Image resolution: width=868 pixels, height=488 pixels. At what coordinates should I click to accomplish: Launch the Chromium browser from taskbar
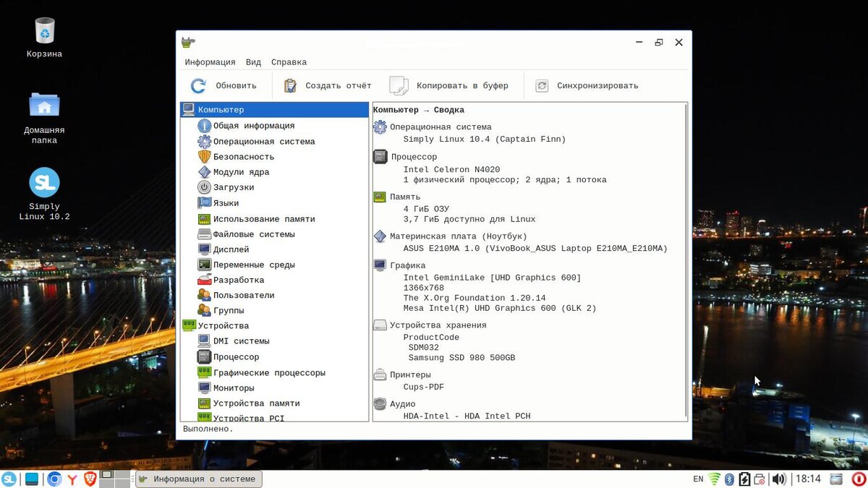tap(54, 479)
